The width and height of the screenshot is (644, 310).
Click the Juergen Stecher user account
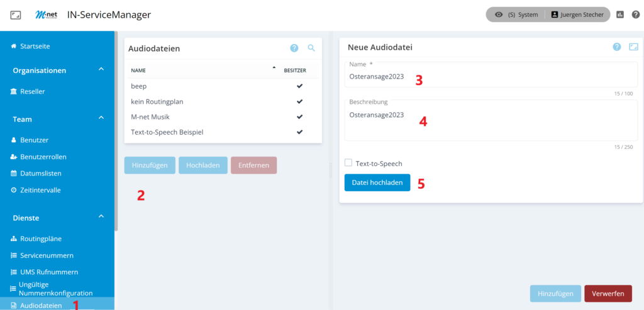click(x=577, y=14)
